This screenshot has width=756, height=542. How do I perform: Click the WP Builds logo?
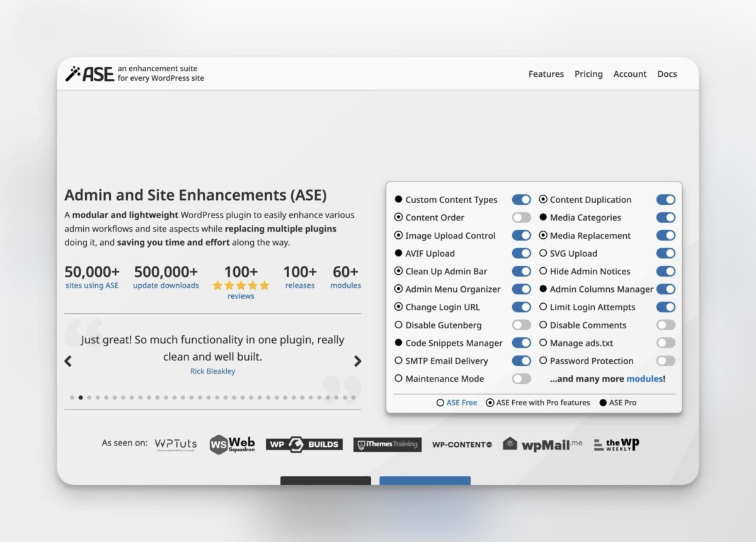point(304,444)
